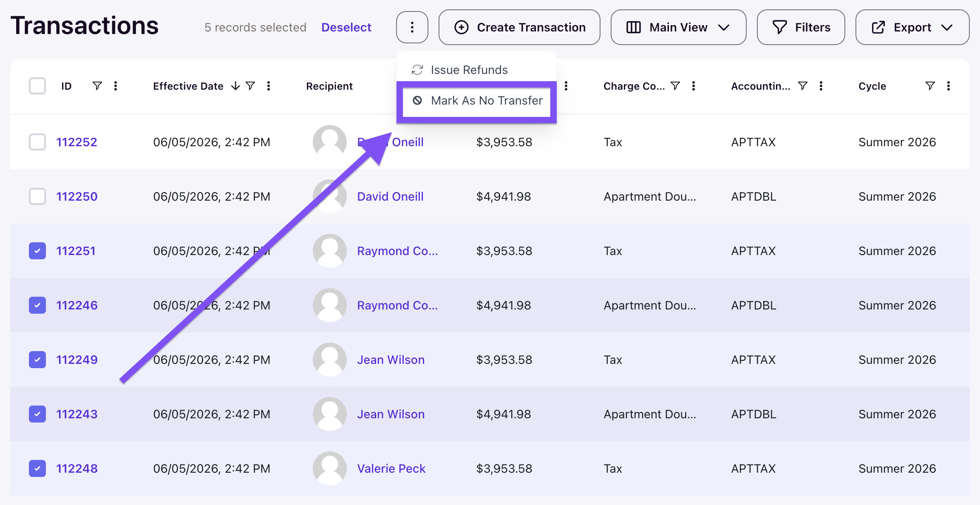Open Accounting column options menu
The height and width of the screenshot is (505, 980).
821,86
